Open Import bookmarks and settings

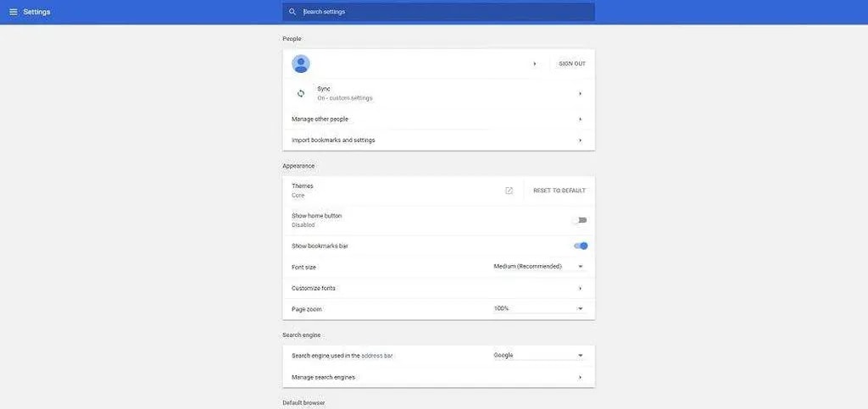click(x=438, y=141)
